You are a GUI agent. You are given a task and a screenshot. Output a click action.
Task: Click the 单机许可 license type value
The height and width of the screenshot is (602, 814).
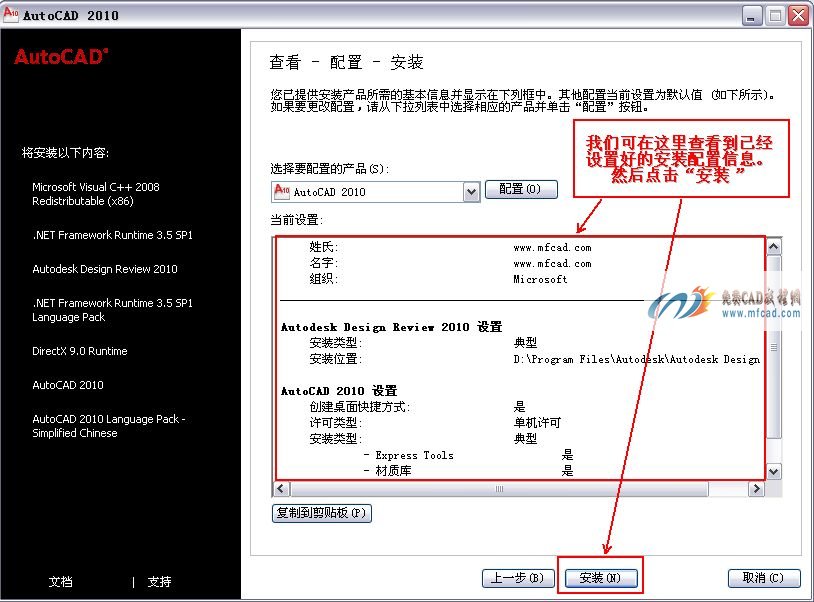click(537, 423)
